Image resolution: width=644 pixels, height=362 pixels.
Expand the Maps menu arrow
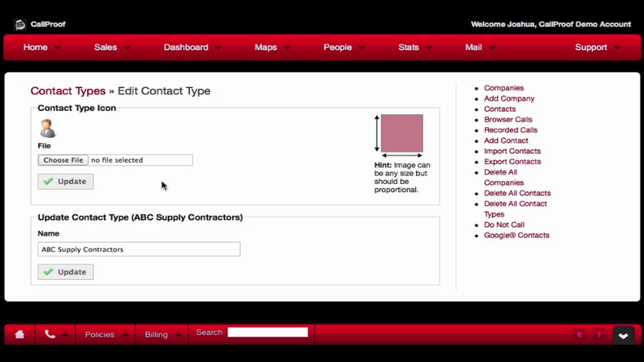click(x=287, y=48)
